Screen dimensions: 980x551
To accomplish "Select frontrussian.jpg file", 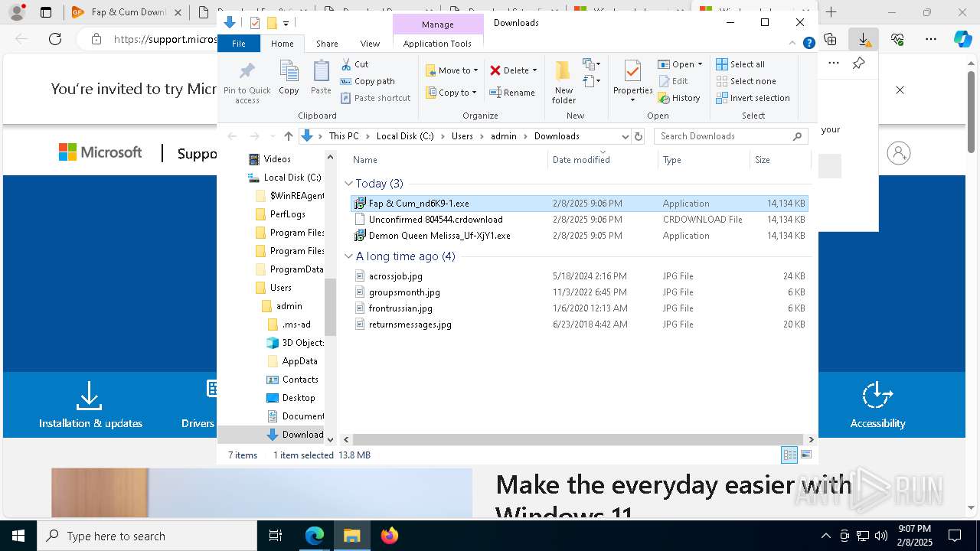I will 579,308.
